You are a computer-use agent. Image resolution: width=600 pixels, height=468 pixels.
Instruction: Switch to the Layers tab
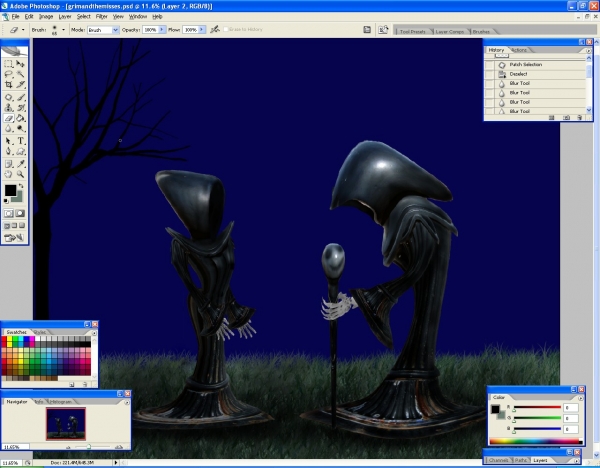click(x=540, y=460)
